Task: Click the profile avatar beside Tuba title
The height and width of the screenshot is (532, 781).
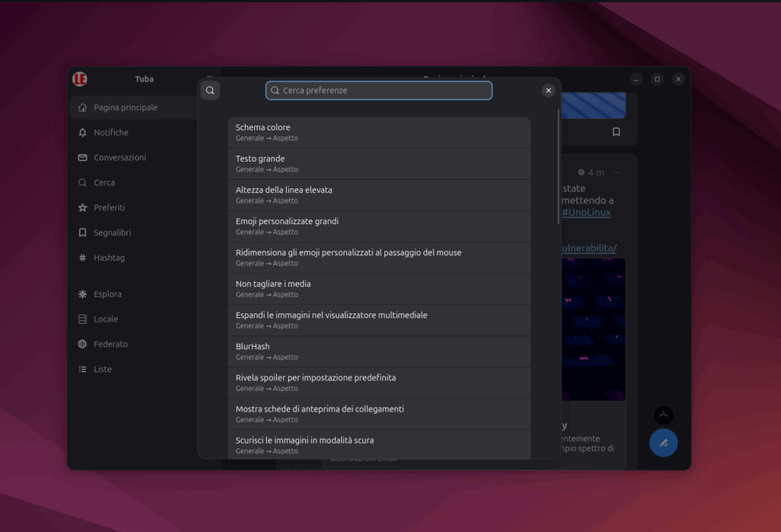Action: click(x=80, y=79)
